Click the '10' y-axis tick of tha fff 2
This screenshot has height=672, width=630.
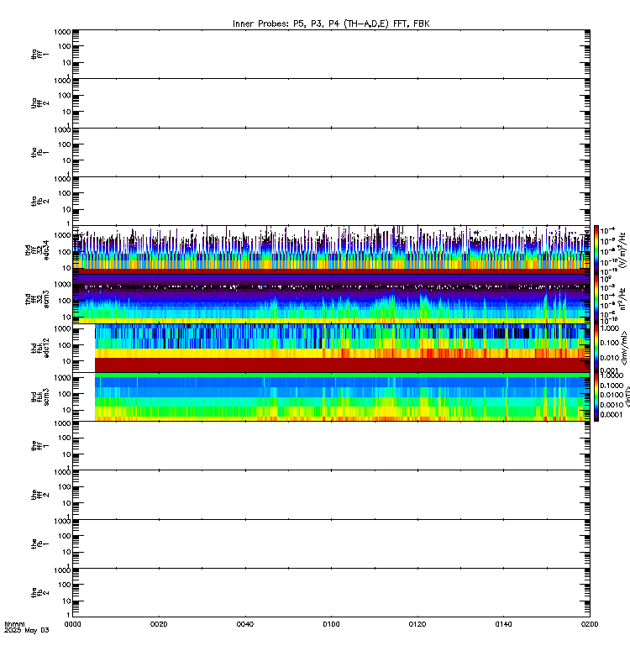66,112
